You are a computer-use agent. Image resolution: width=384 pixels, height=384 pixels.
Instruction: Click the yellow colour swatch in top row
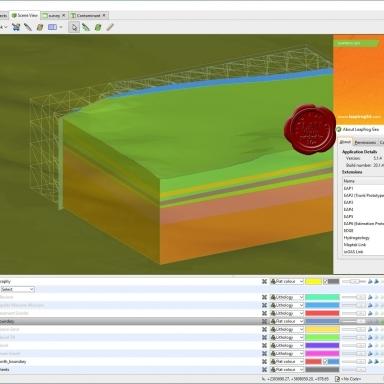[313, 281]
